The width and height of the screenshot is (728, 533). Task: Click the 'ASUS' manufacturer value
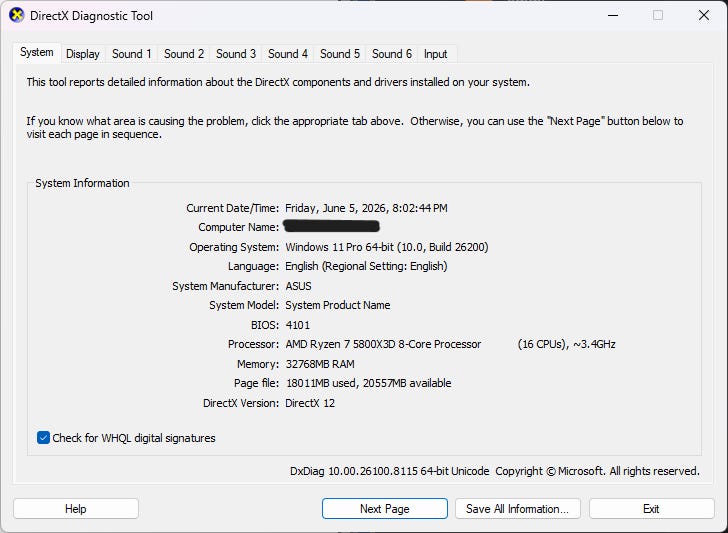point(299,286)
